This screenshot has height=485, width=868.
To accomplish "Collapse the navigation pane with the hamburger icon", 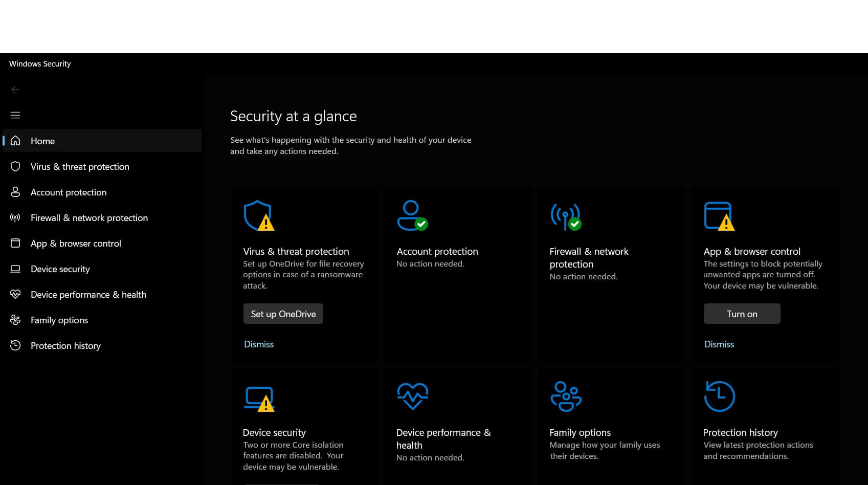I will 15,115.
